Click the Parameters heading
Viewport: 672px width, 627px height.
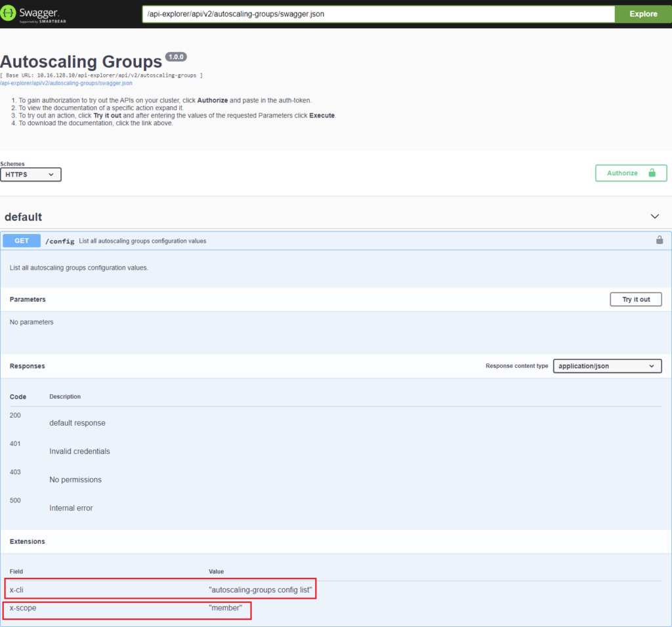pyautogui.click(x=28, y=299)
